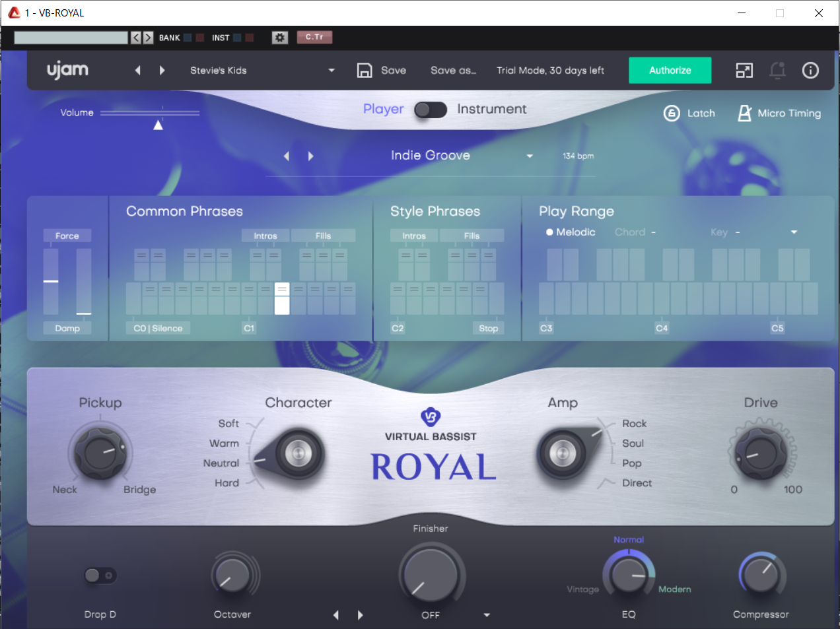Viewport: 840px width, 629px height.
Task: Click the C0 | Silence key label
Action: tap(158, 328)
